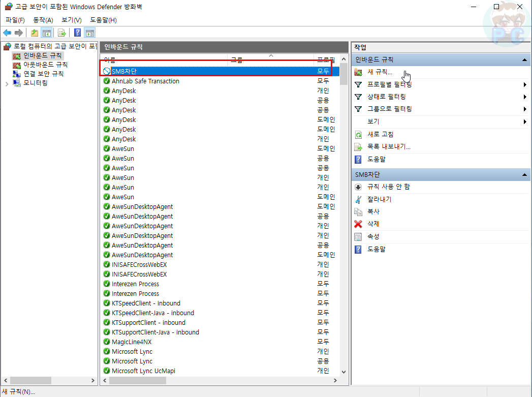Select the SMB차단 rule name
The image size is (532, 397).
124,71
